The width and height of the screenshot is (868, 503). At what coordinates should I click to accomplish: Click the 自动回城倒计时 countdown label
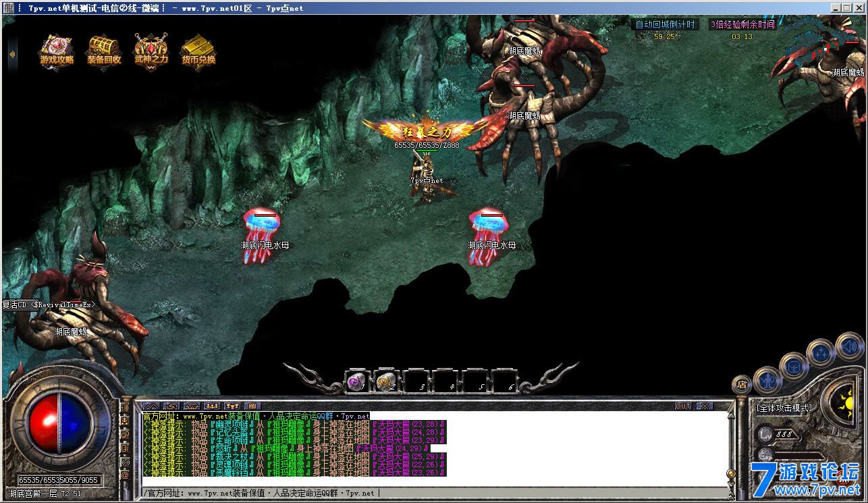tap(664, 25)
